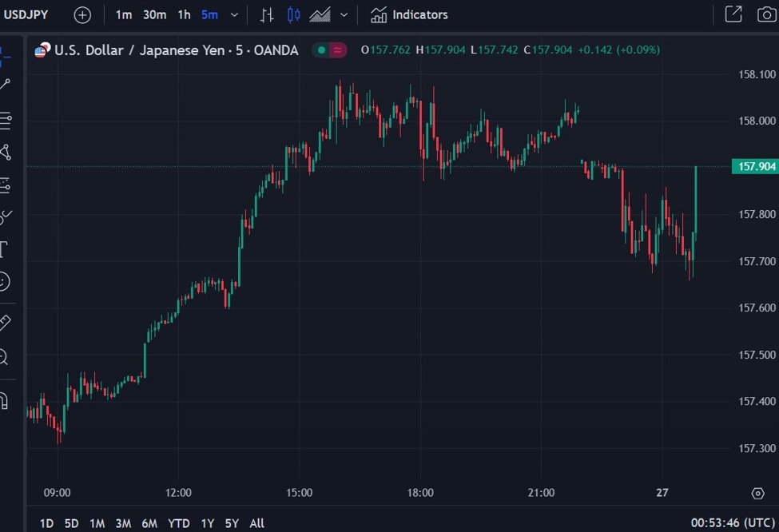Viewport: 779px width, 532px height.
Task: Switch to bar chart style
Action: pos(268,14)
